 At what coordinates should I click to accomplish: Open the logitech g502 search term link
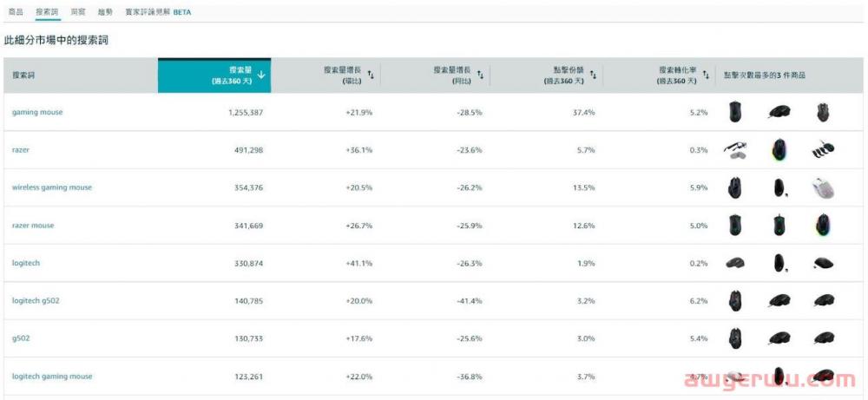(x=36, y=301)
